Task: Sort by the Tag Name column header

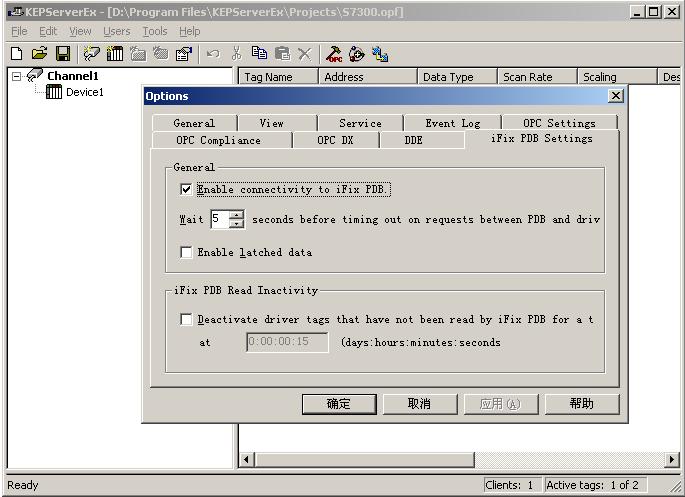Action: coord(278,77)
